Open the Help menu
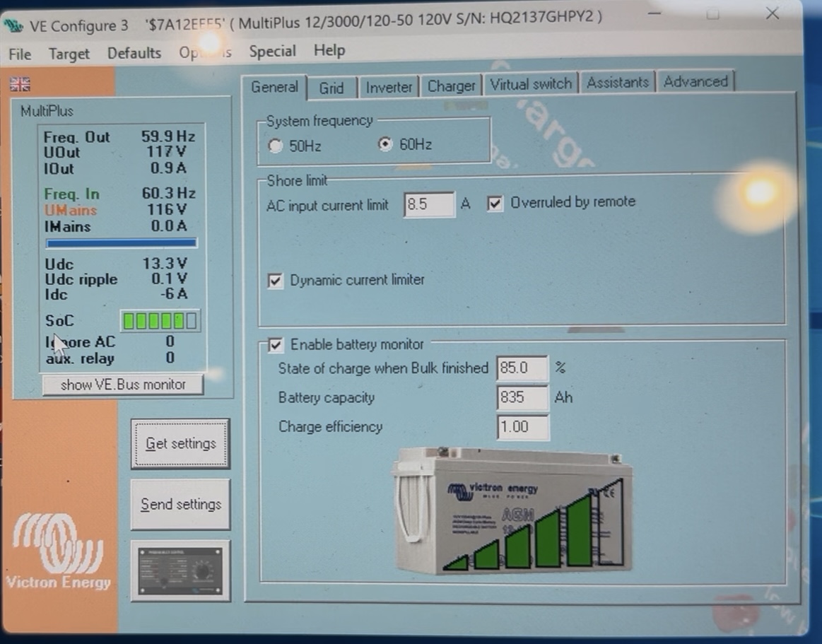 [x=329, y=50]
